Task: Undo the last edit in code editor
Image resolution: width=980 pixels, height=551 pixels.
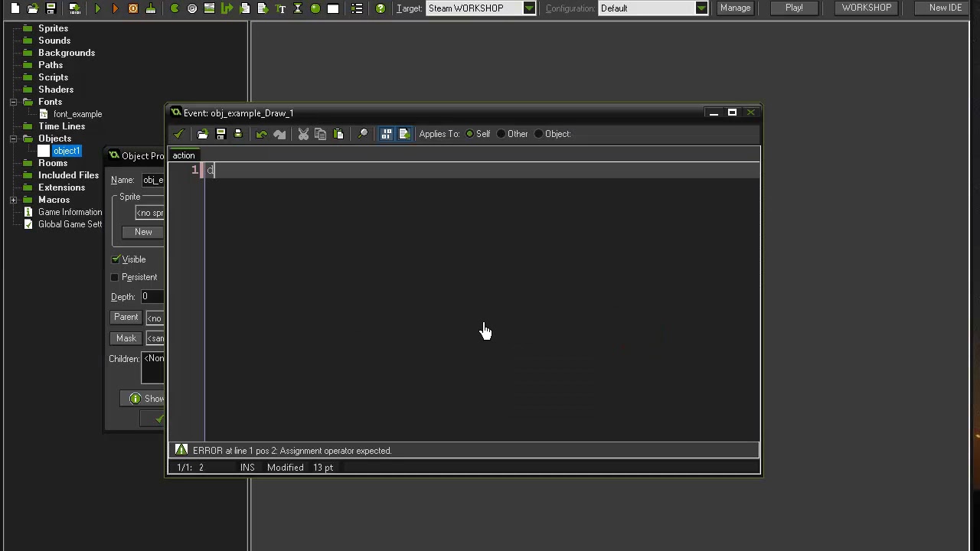Action: (262, 134)
